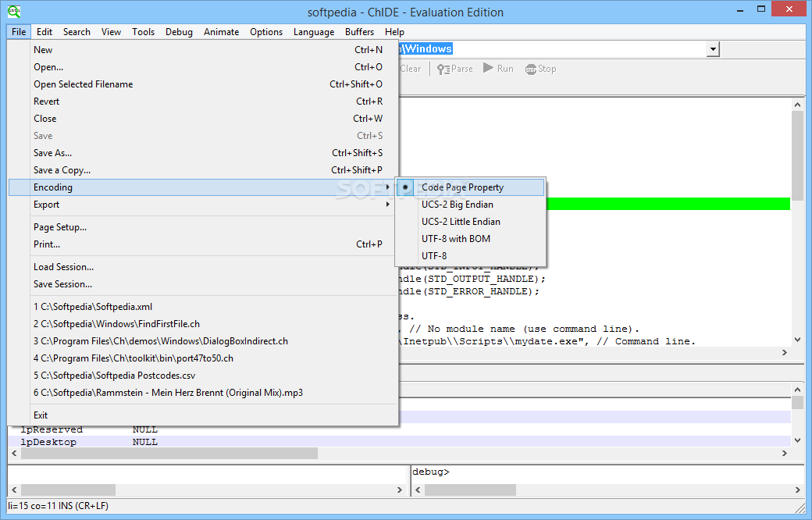812x520 pixels.
Task: Click the Run toolbar button
Action: point(498,69)
